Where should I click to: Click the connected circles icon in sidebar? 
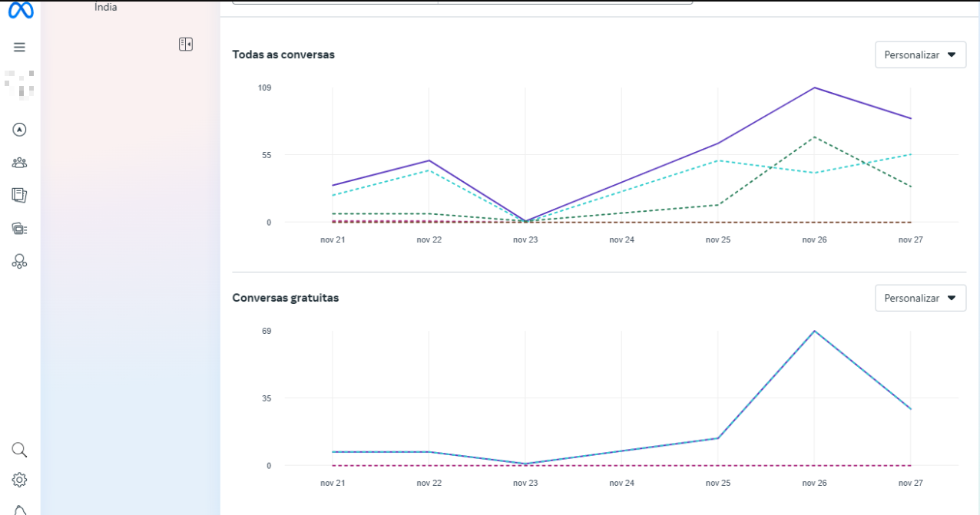[x=20, y=262]
